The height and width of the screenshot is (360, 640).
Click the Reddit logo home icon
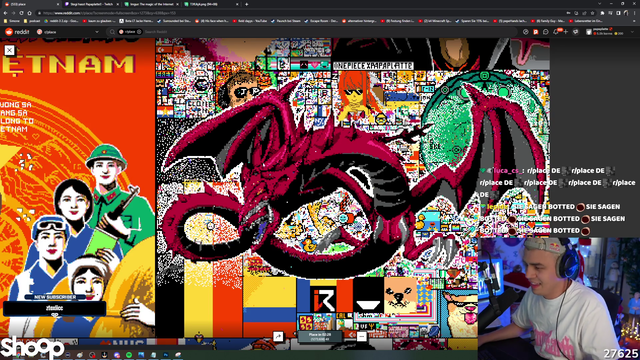(17, 32)
